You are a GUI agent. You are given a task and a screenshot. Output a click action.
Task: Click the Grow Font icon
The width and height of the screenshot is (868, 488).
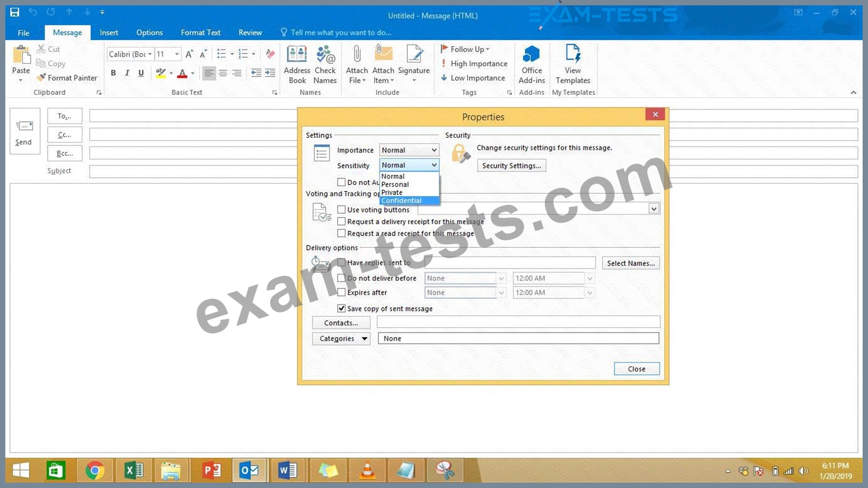(x=189, y=54)
